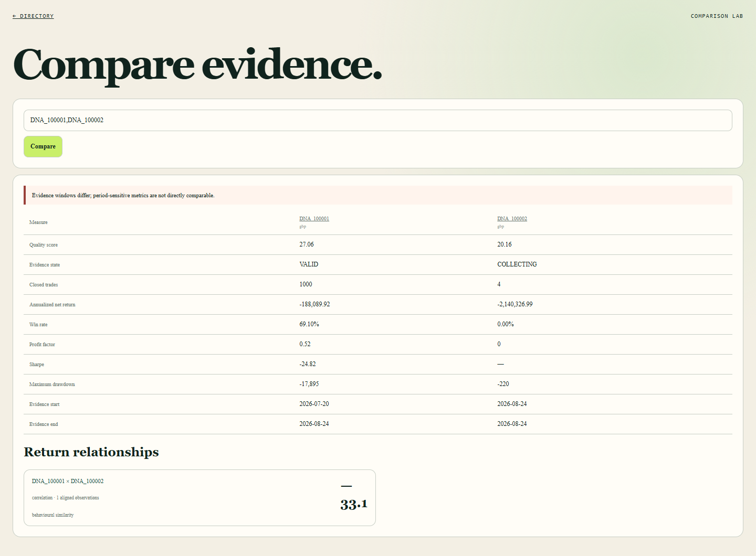The width and height of the screenshot is (756, 556).
Task: Click the Compare button
Action: tap(43, 146)
